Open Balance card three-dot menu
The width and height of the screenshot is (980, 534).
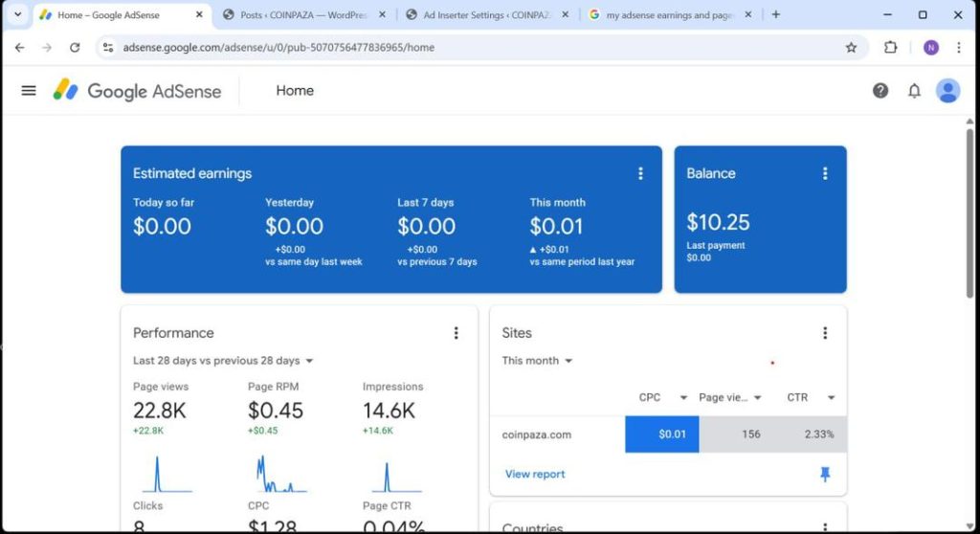[x=825, y=173]
